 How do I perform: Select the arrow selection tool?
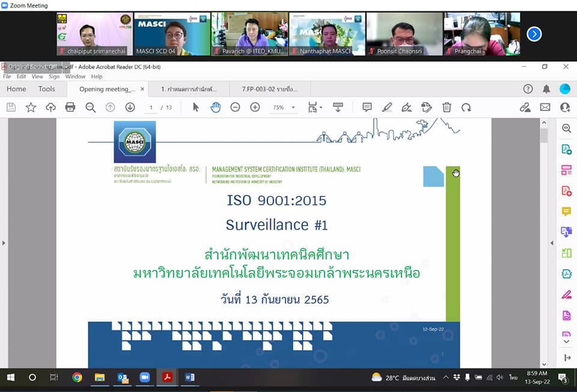[x=196, y=108]
